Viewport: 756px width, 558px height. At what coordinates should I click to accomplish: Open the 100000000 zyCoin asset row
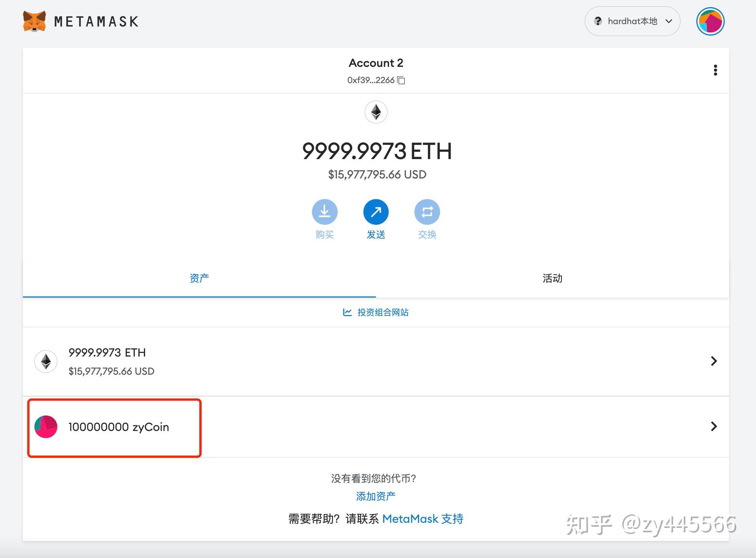pyautogui.click(x=376, y=427)
